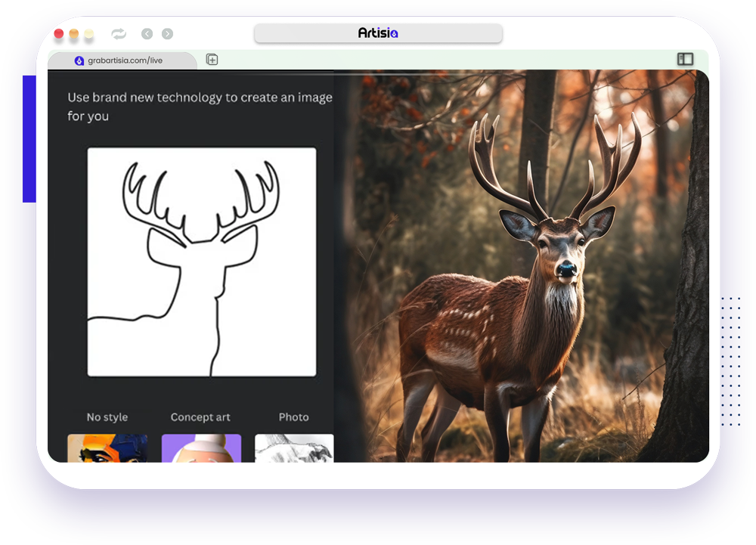The image size is (756, 545).
Task: Click the Artisia address bar
Action: (x=379, y=33)
